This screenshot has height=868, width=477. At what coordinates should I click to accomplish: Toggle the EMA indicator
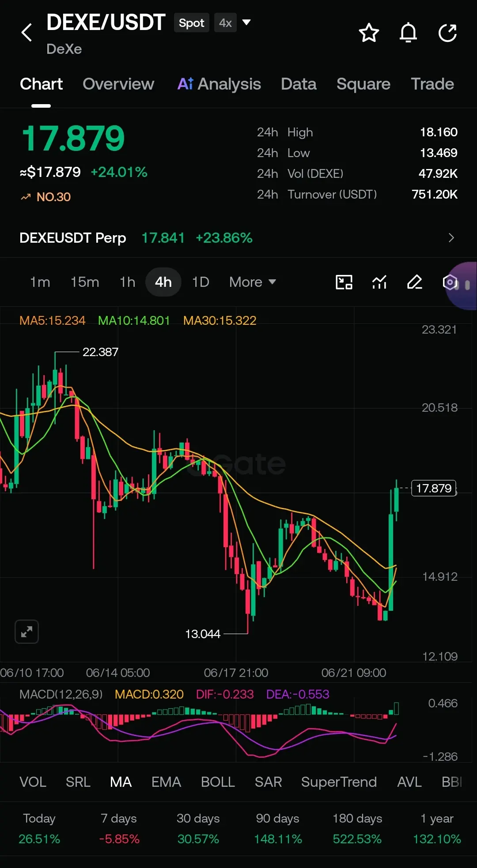tap(166, 782)
